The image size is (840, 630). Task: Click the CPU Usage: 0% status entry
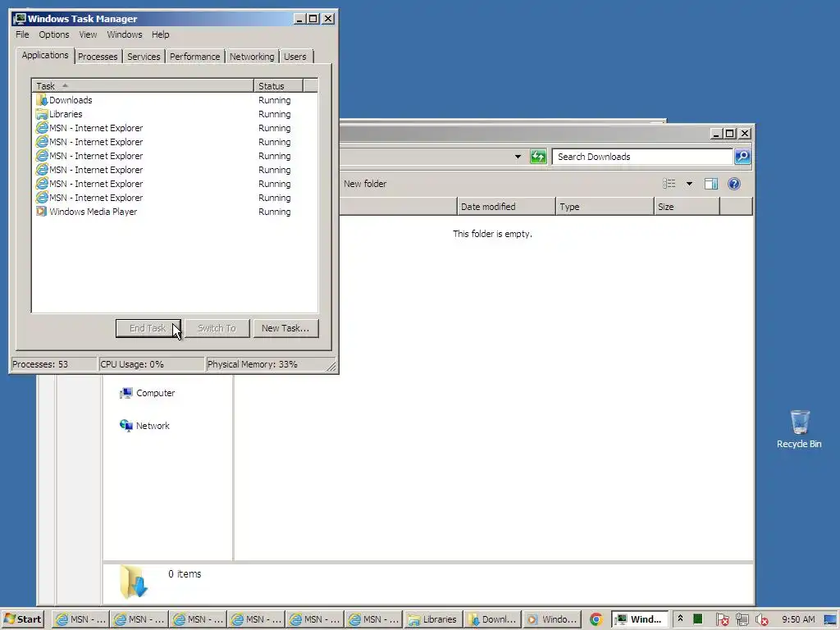tap(152, 364)
